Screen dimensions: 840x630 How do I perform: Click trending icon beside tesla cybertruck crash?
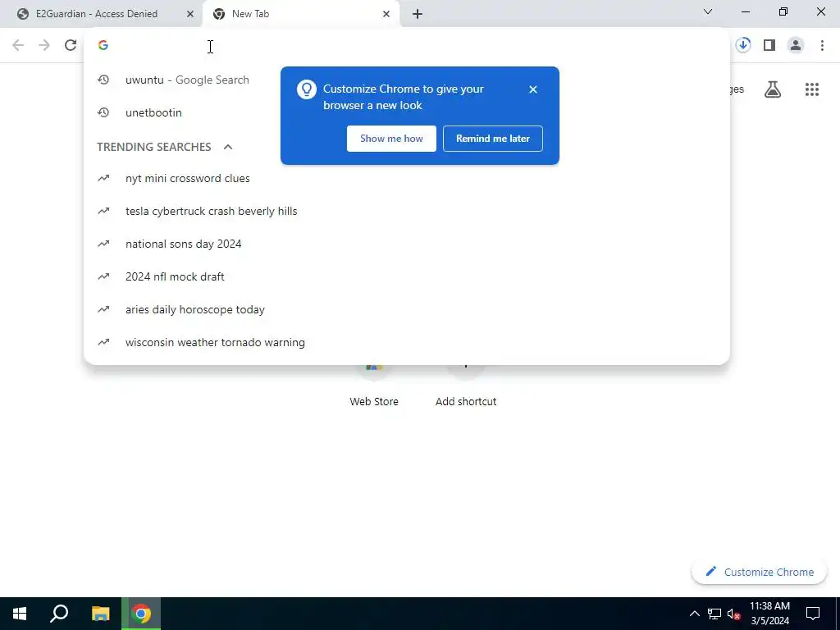103,211
